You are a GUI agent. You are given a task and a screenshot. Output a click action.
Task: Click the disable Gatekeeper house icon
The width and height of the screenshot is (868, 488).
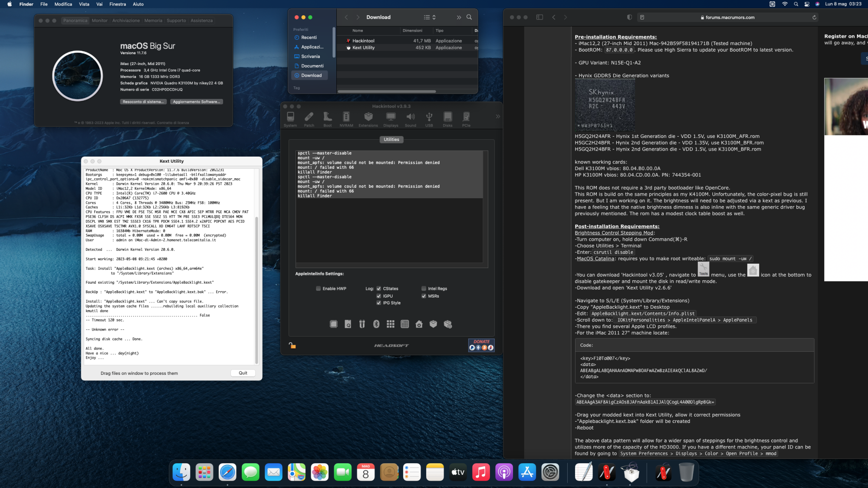click(x=419, y=324)
